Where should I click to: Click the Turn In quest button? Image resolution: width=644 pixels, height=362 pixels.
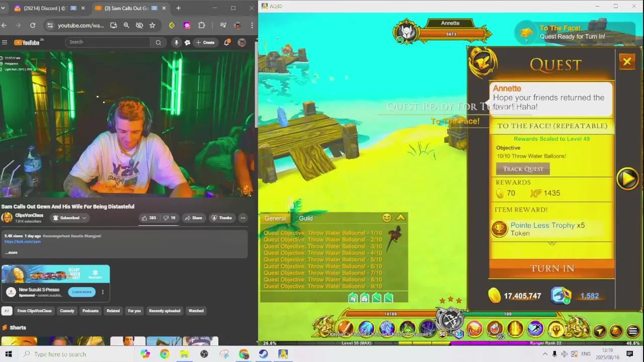[x=552, y=268]
